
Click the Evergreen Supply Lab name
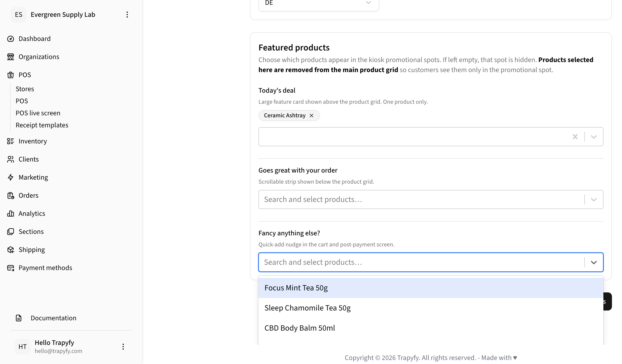63,15
